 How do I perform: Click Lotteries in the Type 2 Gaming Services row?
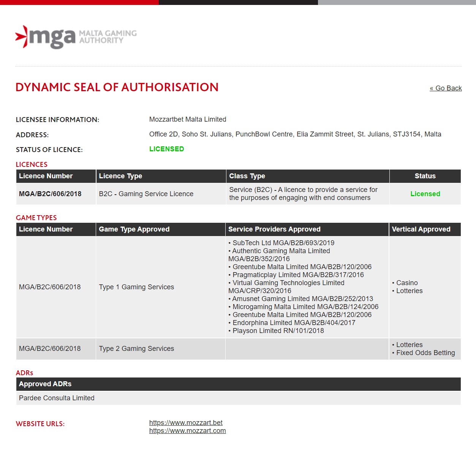pyautogui.click(x=407, y=345)
